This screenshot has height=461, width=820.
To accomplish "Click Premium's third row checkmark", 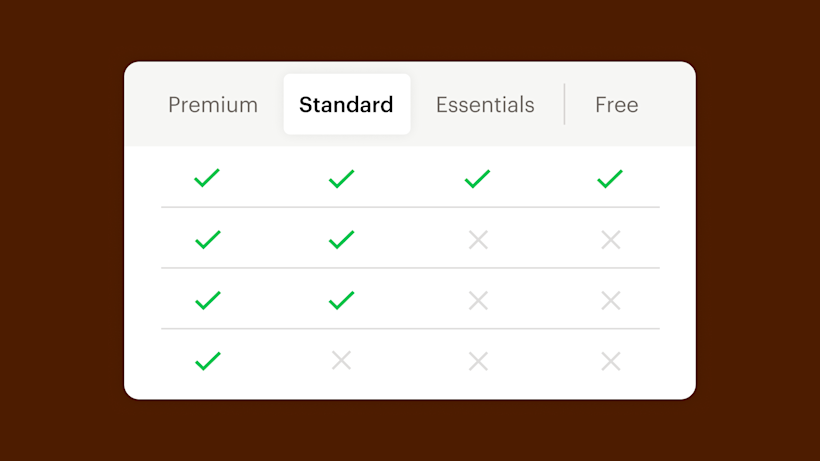I will click(x=207, y=301).
